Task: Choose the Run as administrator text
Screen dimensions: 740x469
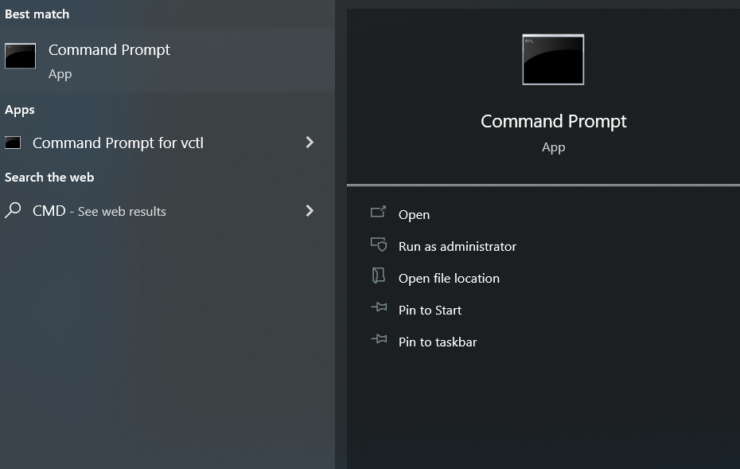Action: point(457,246)
